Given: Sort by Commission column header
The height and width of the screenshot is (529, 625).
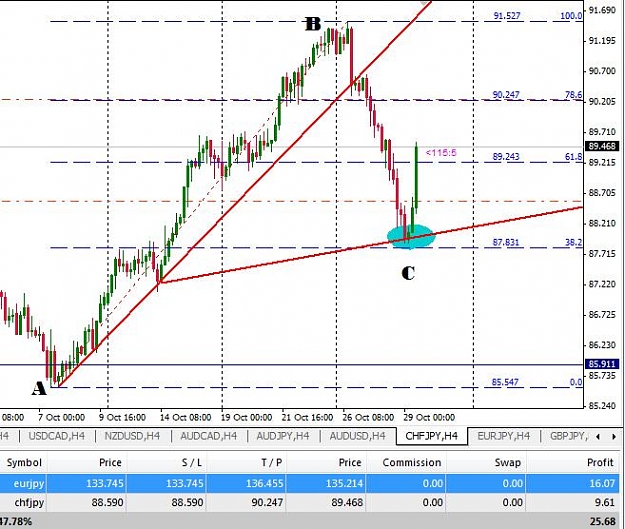Looking at the screenshot, I should tap(412, 462).
